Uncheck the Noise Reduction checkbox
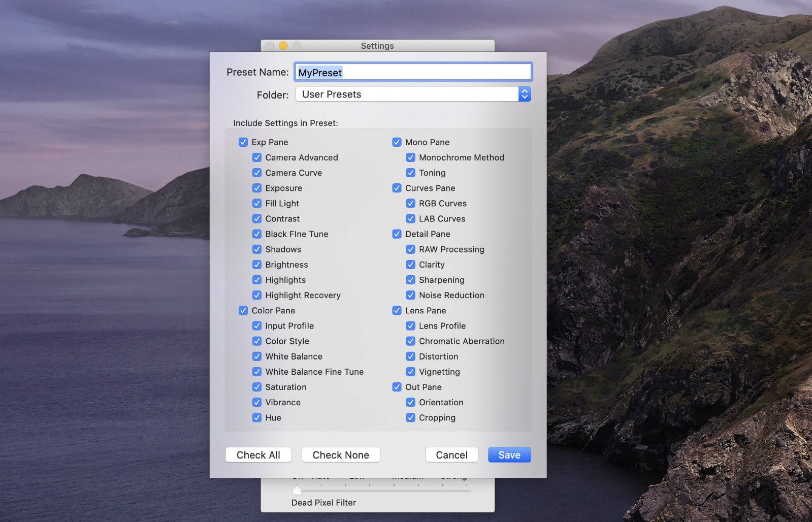Screen dimensions: 812x522 411,295
